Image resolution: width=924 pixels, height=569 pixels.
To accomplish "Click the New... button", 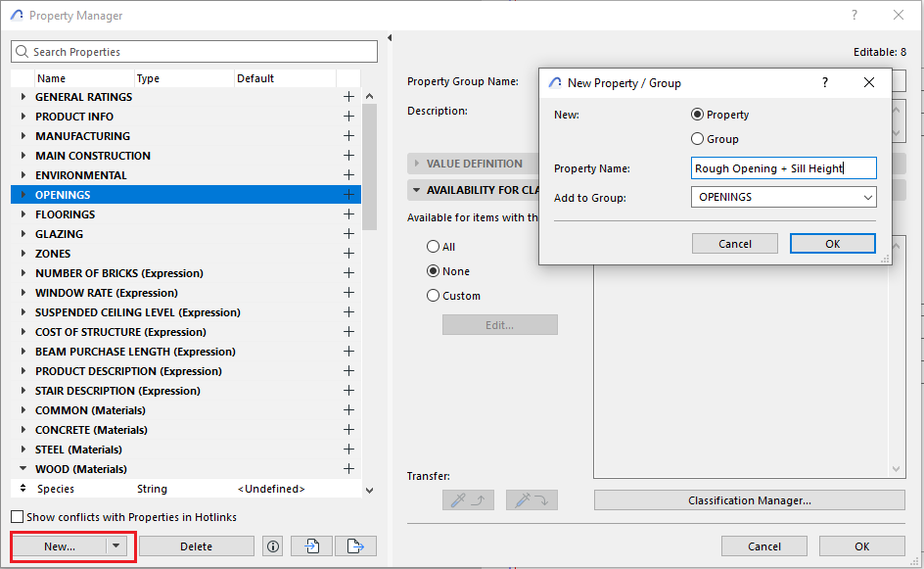I will [60, 546].
